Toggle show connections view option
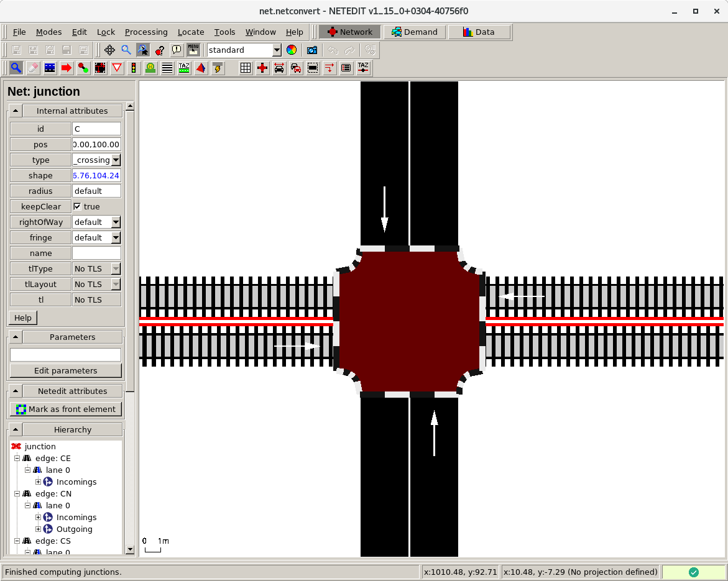Screen dimensions: 728x581 tap(329, 68)
